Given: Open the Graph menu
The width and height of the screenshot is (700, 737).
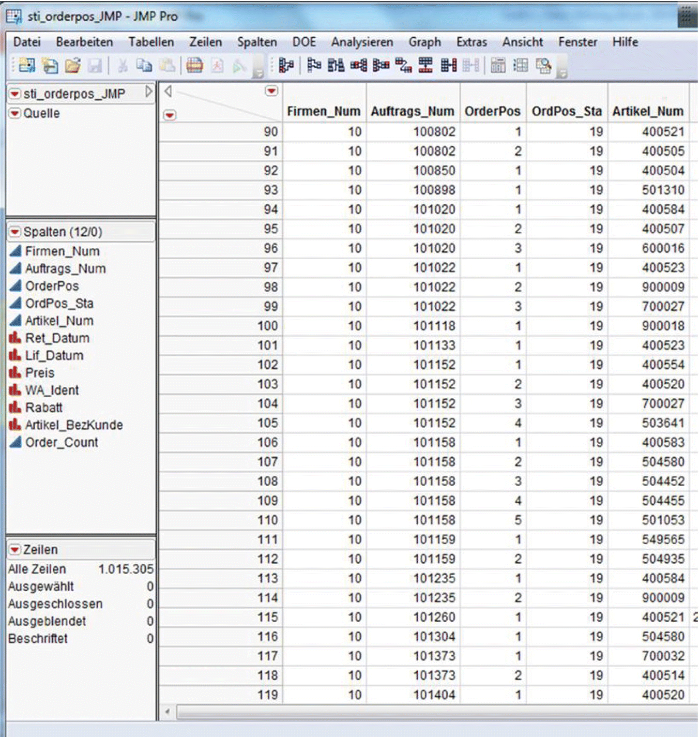Looking at the screenshot, I should pos(425,42).
